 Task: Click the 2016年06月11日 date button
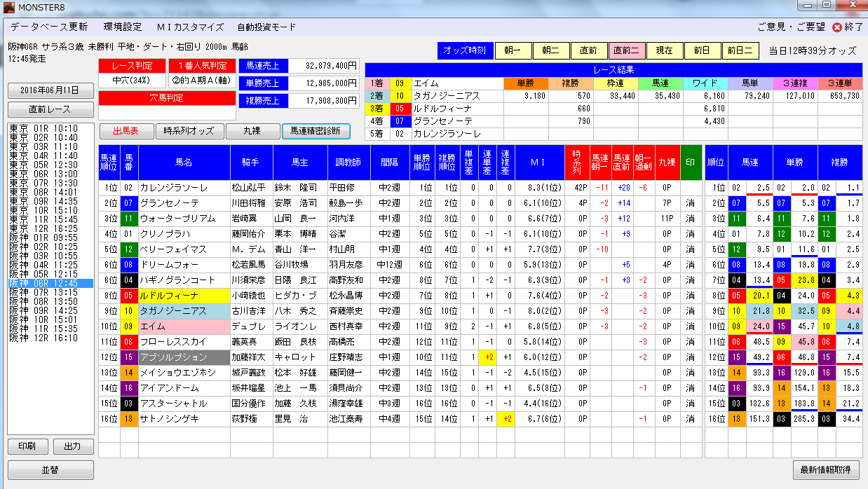(50, 90)
